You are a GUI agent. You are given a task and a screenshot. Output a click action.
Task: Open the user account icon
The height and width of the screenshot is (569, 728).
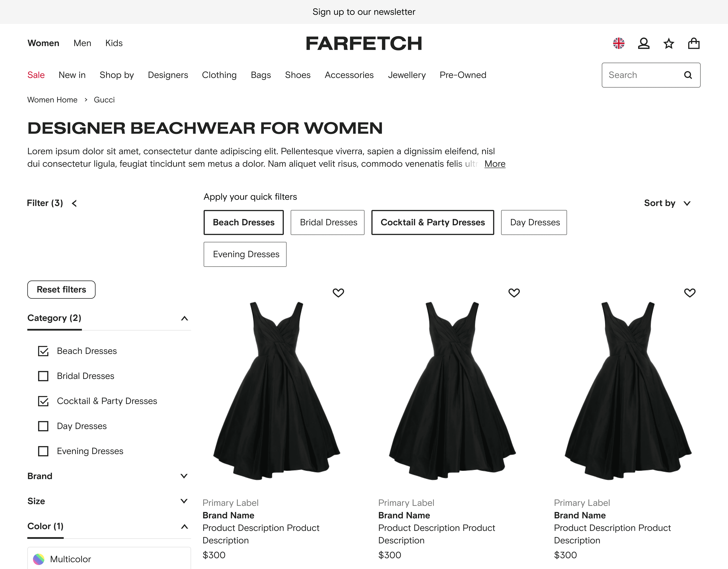(x=643, y=43)
